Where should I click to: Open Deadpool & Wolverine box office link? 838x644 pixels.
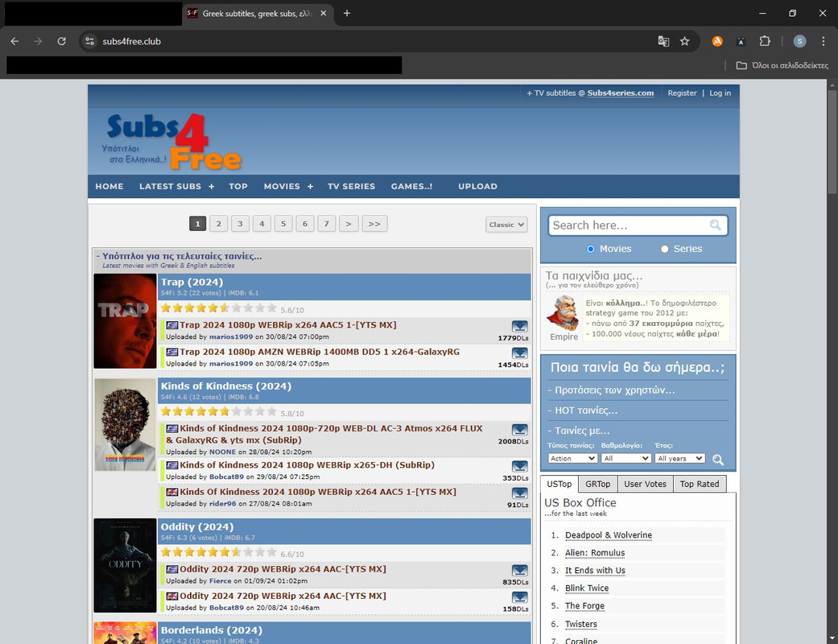[x=609, y=535]
